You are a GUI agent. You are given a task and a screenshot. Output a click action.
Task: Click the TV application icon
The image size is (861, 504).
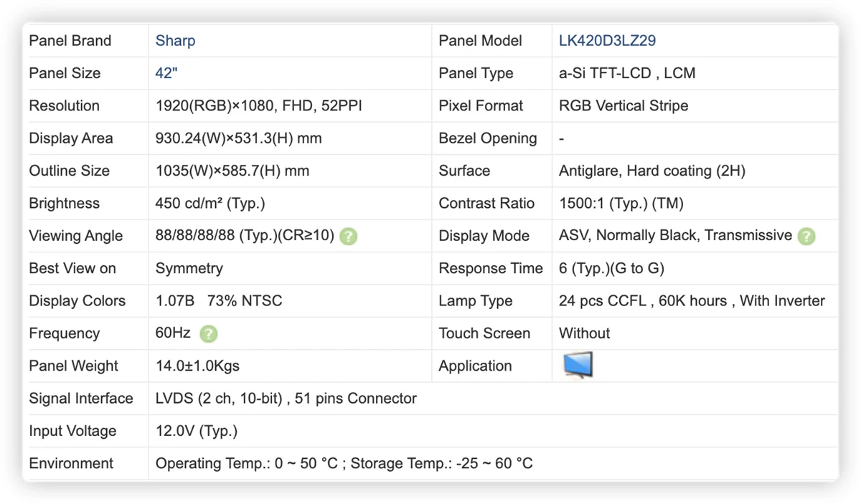578,365
